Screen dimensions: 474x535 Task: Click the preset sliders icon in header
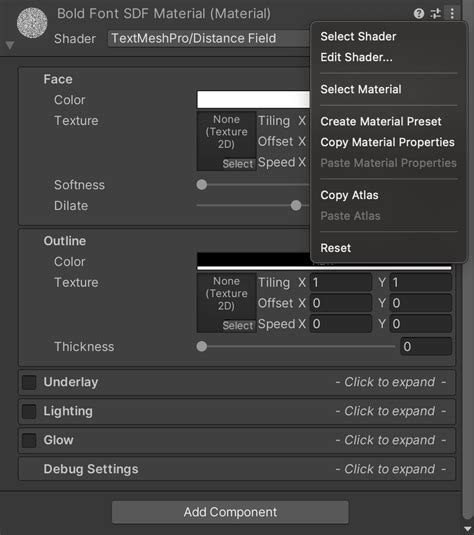click(x=435, y=14)
